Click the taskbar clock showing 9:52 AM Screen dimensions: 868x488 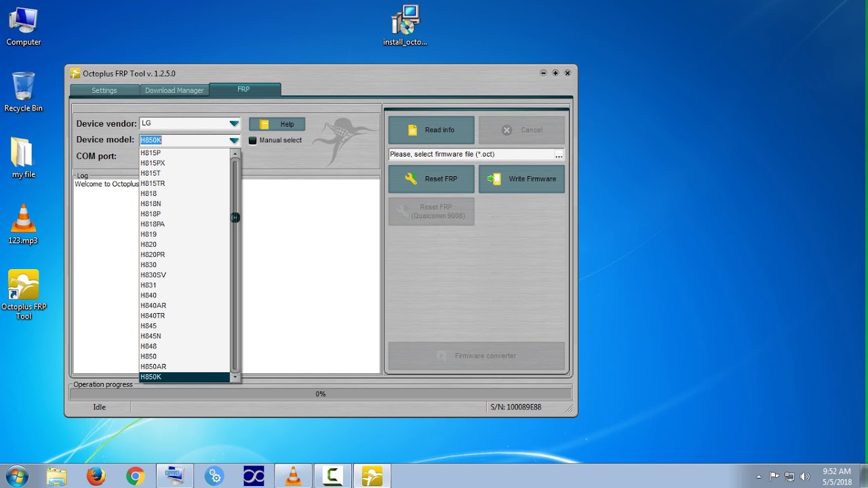point(837,476)
